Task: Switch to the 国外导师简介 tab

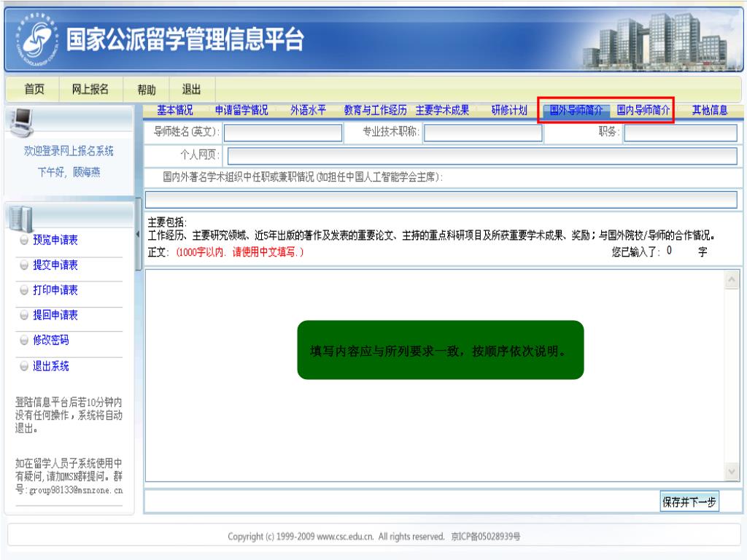Action: [x=576, y=111]
